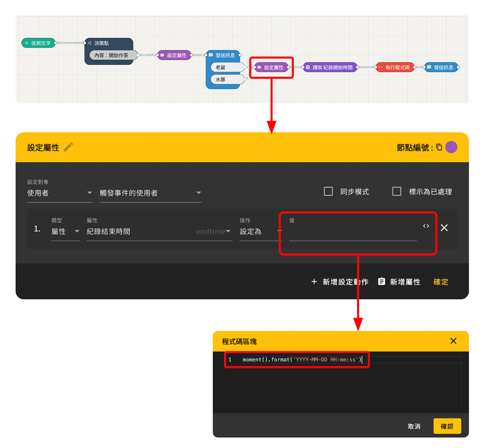Click 新增屬性 to add a property

tap(399, 282)
